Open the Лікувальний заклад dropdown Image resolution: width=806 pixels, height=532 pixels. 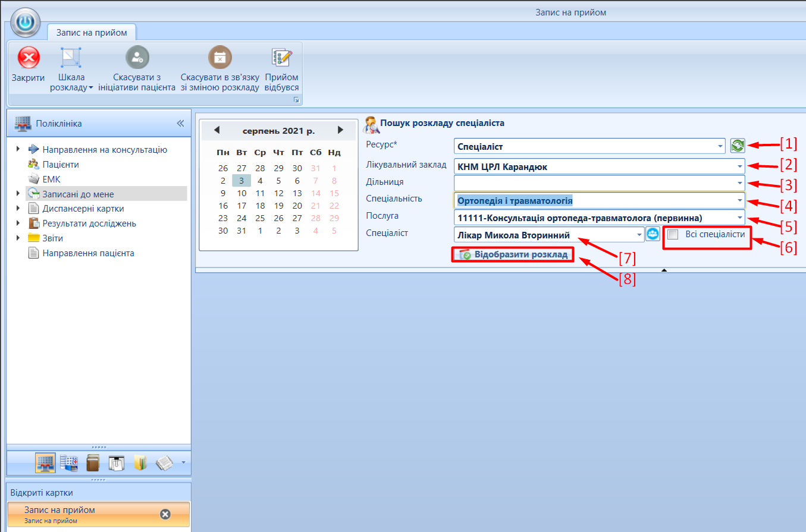pyautogui.click(x=739, y=166)
